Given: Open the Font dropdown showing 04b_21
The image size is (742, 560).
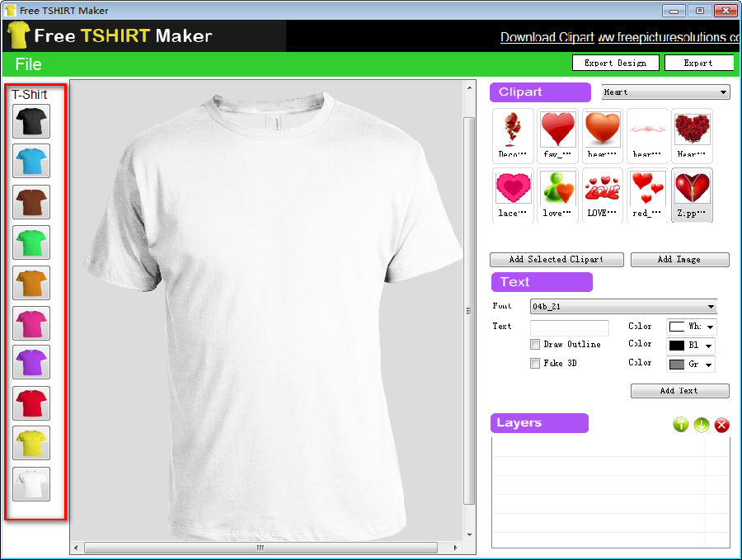Looking at the screenshot, I should click(x=623, y=306).
